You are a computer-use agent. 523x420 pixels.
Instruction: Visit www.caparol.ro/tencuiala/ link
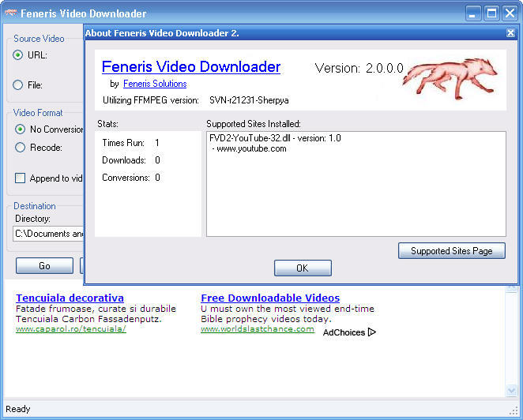71,329
